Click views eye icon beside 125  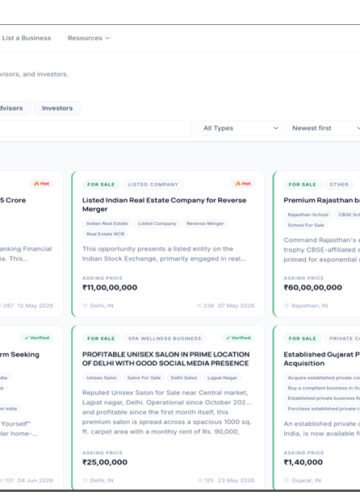click(x=200, y=480)
